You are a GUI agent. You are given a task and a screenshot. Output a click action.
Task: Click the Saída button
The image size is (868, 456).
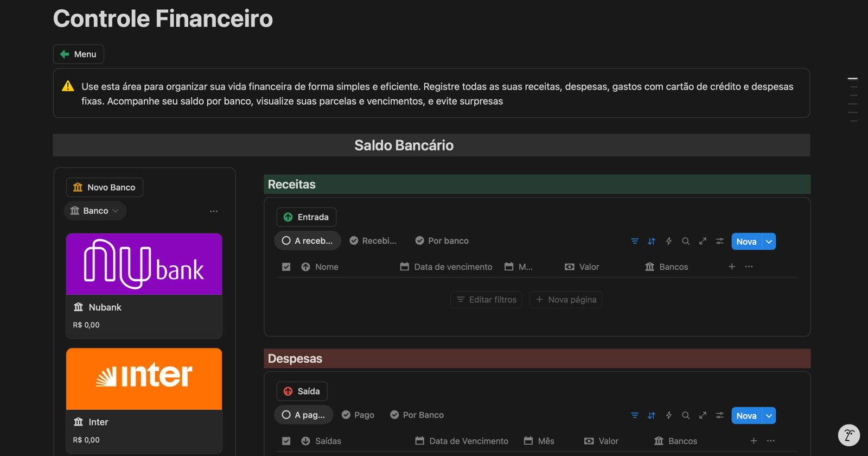302,391
